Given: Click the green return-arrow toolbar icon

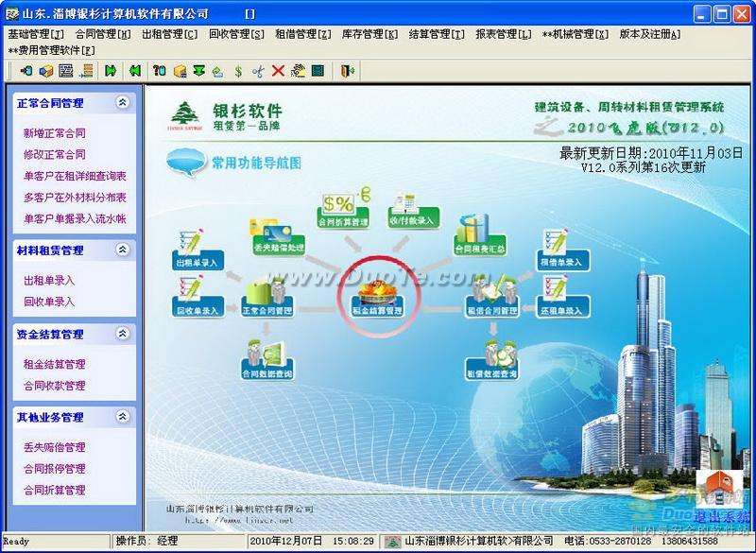Looking at the screenshot, I should [218, 71].
